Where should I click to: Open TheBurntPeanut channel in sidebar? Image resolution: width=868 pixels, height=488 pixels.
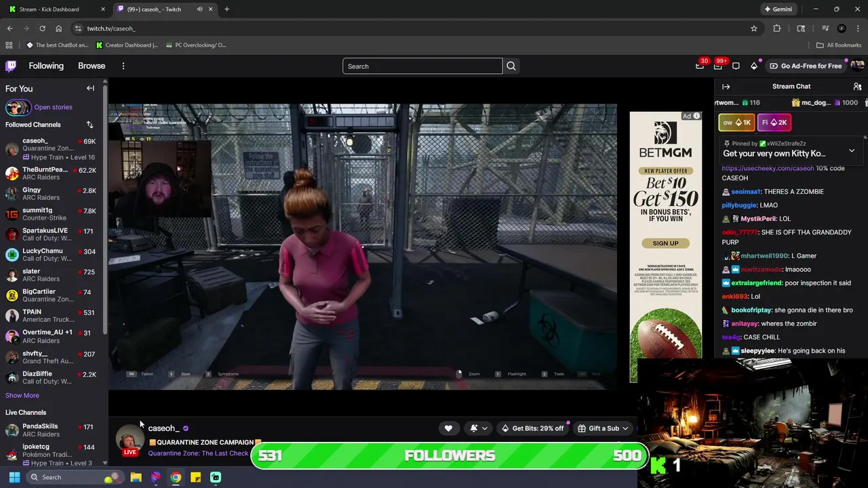[x=52, y=173]
